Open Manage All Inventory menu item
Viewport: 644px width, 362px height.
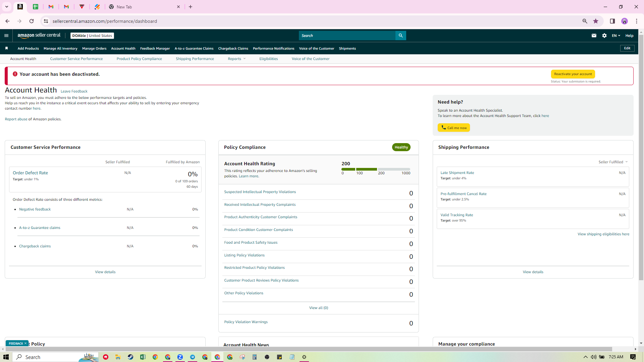click(60, 48)
